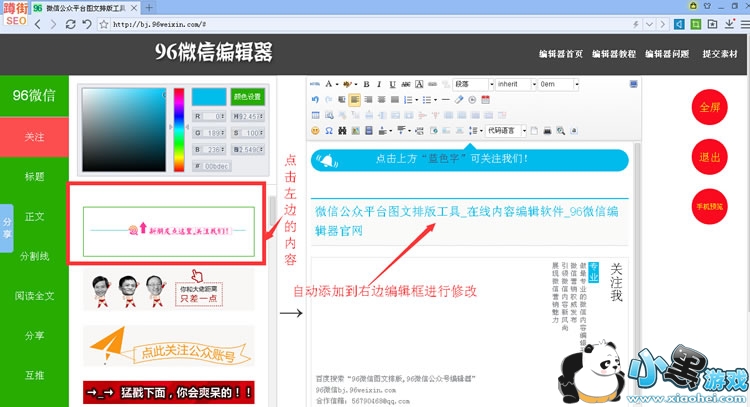Select the 关注 sidebar category
Viewport: 750px width, 407px height.
[x=34, y=137]
